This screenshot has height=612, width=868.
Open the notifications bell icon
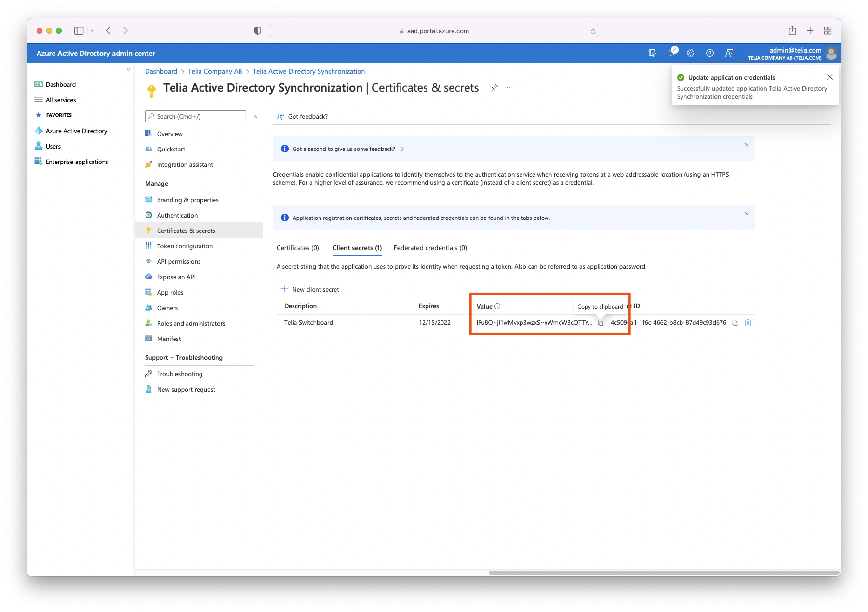(x=671, y=53)
